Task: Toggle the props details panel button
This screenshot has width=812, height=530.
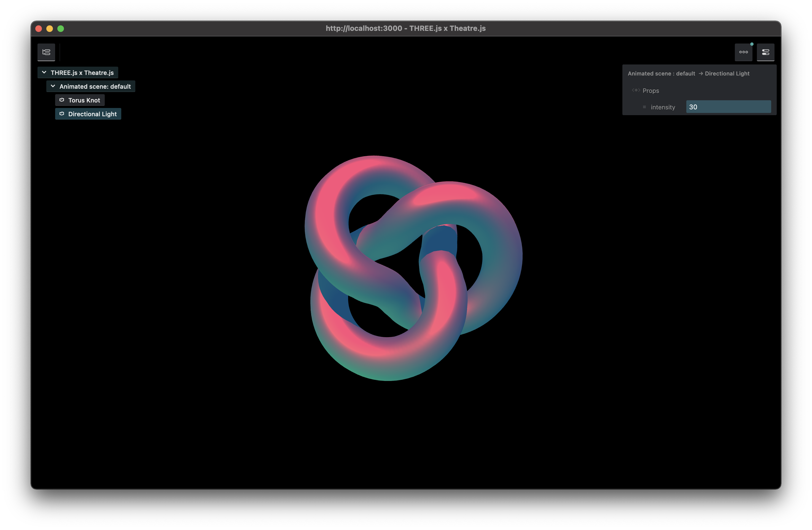Action: (765, 52)
